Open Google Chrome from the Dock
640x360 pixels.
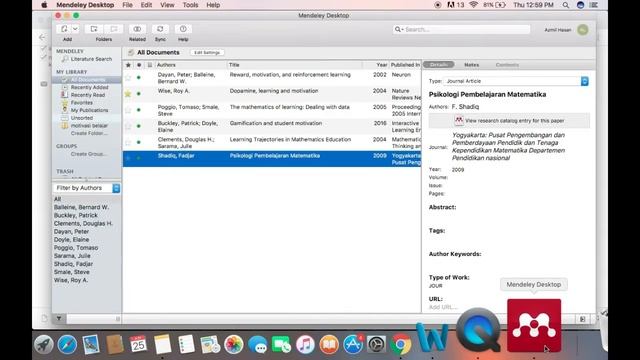401,345
